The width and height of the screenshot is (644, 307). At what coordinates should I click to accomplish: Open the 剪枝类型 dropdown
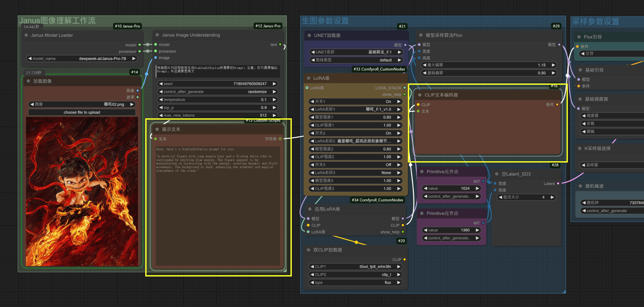[x=356, y=60]
